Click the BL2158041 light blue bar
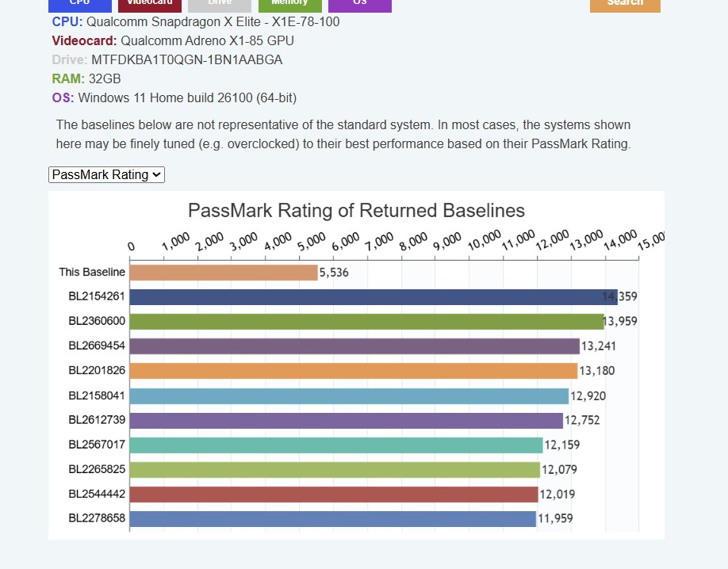This screenshot has height=569, width=728. click(x=349, y=396)
